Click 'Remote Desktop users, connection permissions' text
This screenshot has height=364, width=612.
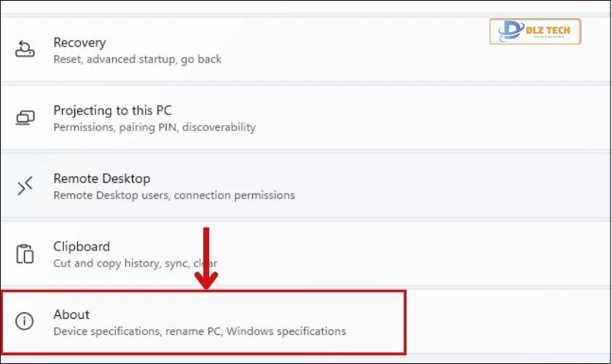pos(173,195)
